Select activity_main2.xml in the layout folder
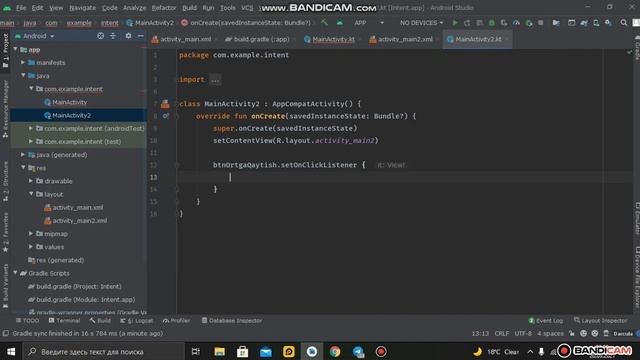The height and width of the screenshot is (360, 640). [80, 220]
